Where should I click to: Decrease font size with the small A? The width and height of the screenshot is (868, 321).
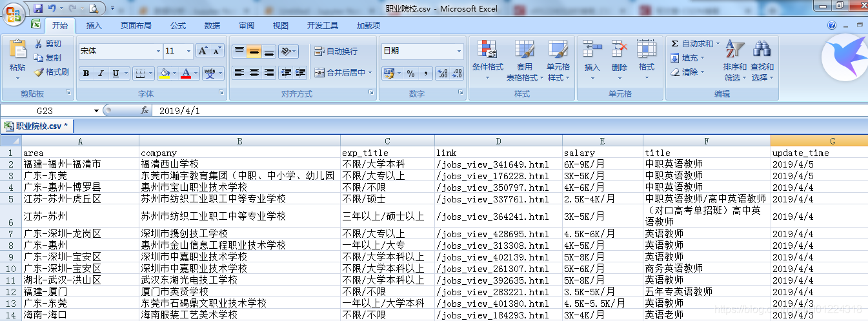[217, 51]
